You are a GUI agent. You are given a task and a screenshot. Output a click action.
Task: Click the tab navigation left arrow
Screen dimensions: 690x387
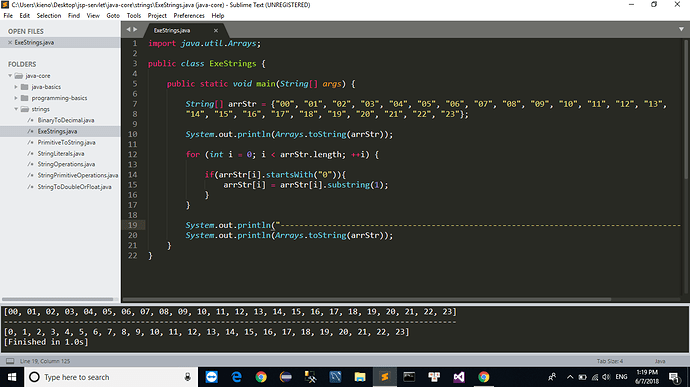point(128,29)
